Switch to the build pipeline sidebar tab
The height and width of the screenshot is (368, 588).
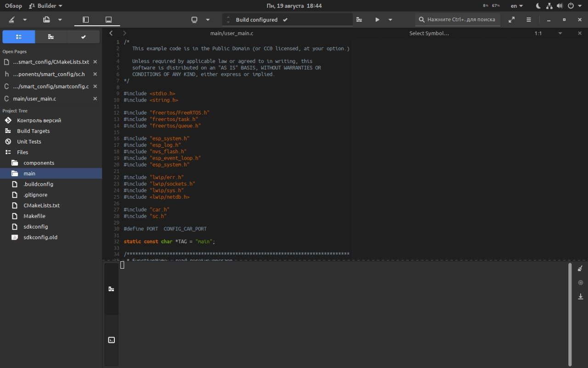51,37
